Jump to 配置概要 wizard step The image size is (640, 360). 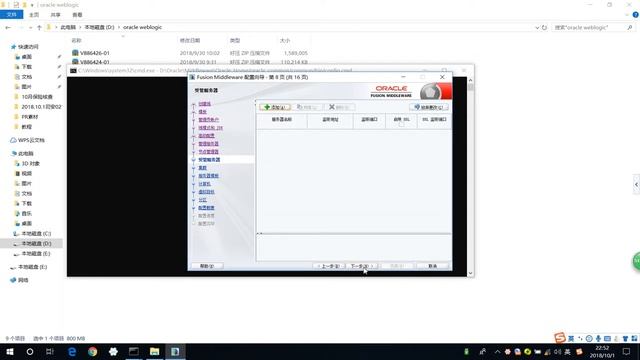click(x=206, y=208)
